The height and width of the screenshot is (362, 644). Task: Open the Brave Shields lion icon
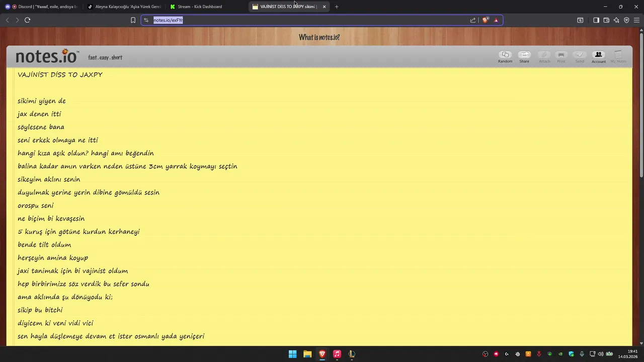[485, 20]
